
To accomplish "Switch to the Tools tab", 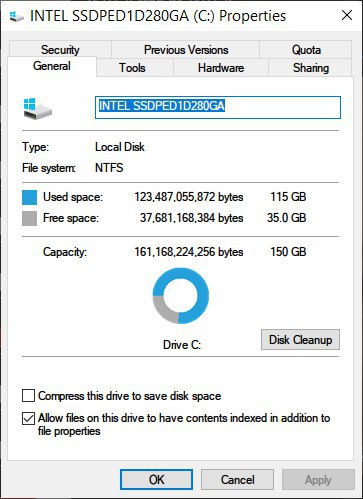I will click(x=132, y=68).
